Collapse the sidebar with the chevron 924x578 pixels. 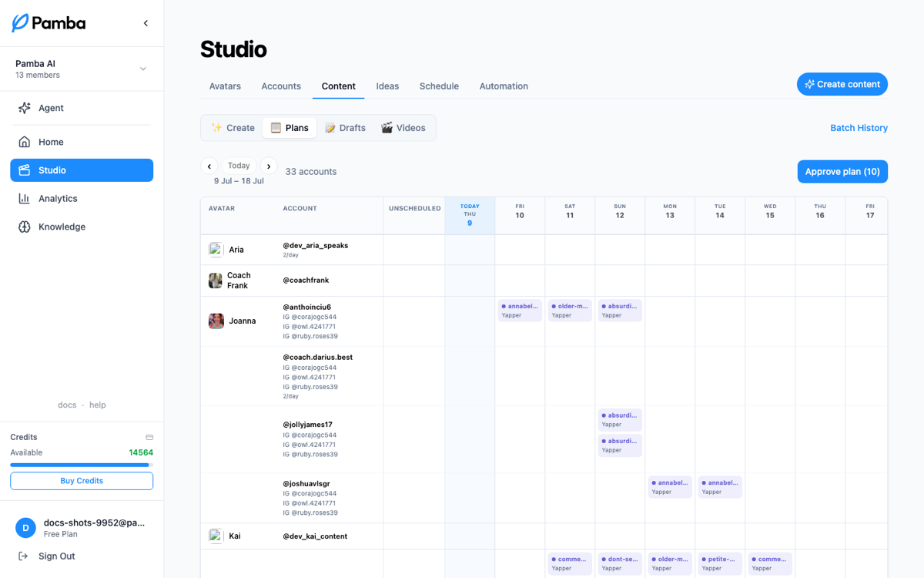click(146, 23)
